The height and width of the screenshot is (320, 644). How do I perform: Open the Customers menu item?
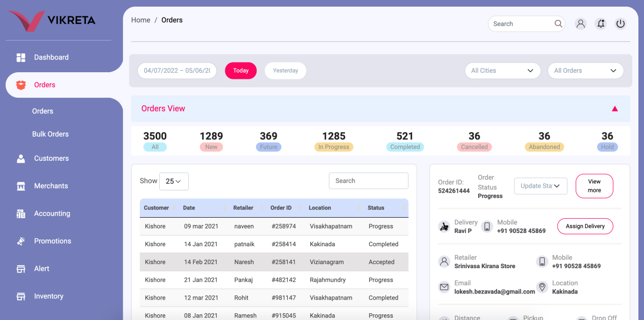[51, 159]
